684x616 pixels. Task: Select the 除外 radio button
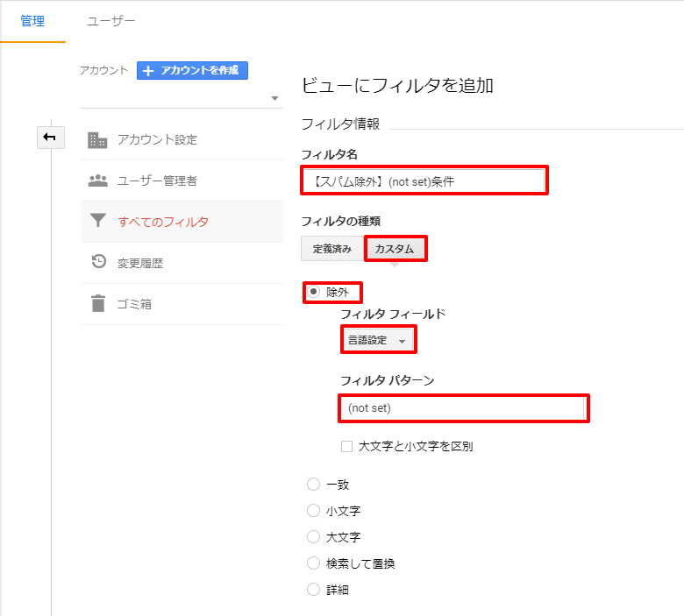coord(313,292)
